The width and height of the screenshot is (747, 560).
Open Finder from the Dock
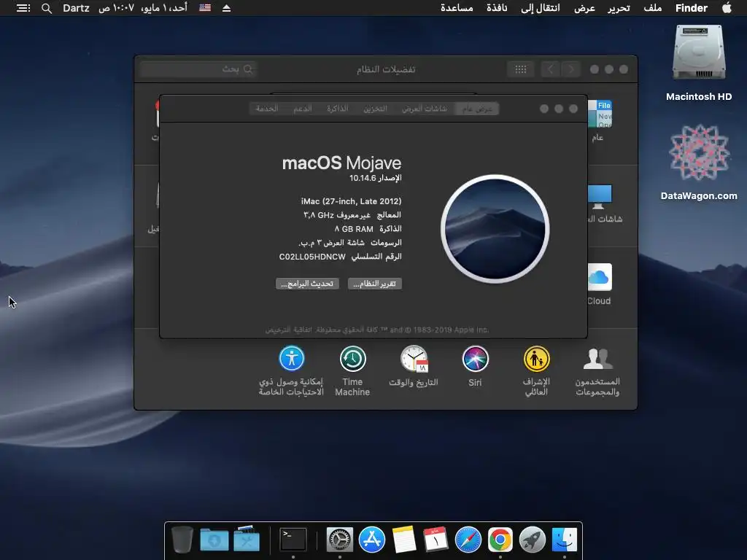(565, 540)
